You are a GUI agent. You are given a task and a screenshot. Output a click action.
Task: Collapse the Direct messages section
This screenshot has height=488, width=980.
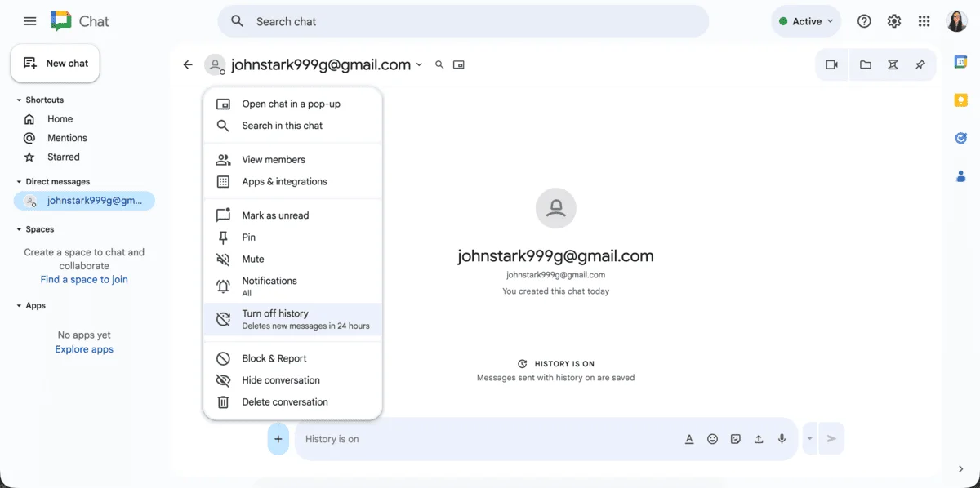(18, 181)
